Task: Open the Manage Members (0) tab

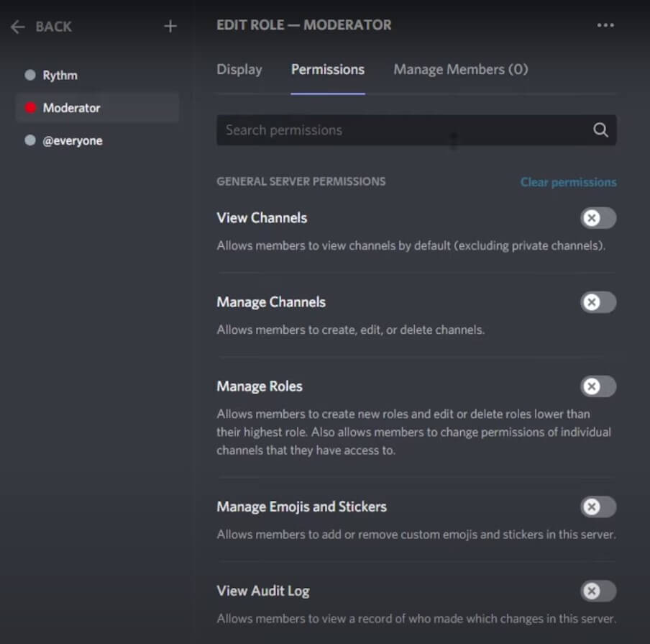Action: click(461, 69)
